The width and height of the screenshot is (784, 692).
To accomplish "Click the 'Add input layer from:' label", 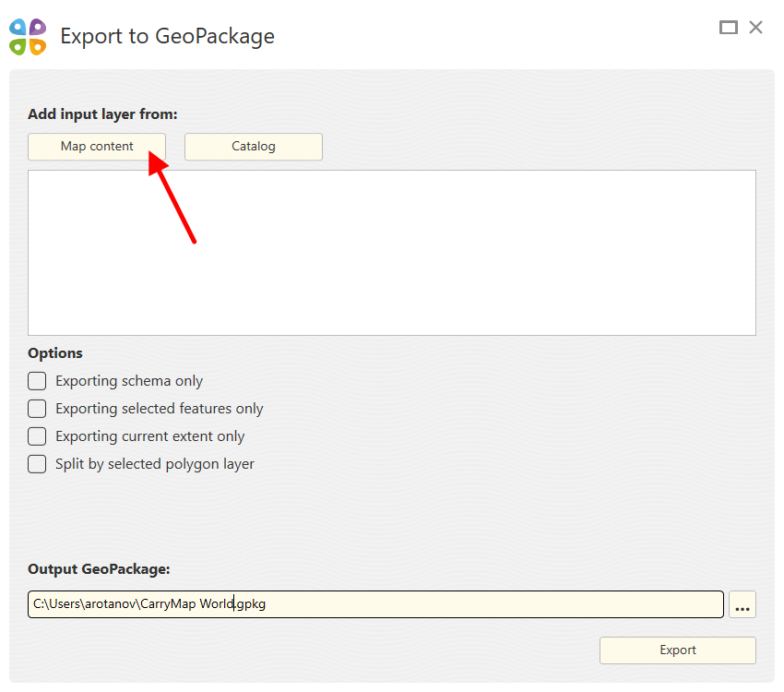I will [x=102, y=114].
